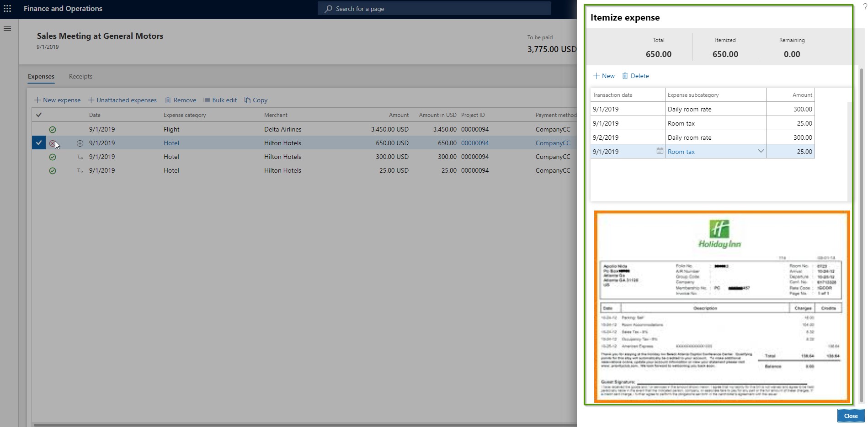Open Project ID link 00000094 on the Hotel row
Viewport: 868px width, 427px height.
[x=474, y=142]
